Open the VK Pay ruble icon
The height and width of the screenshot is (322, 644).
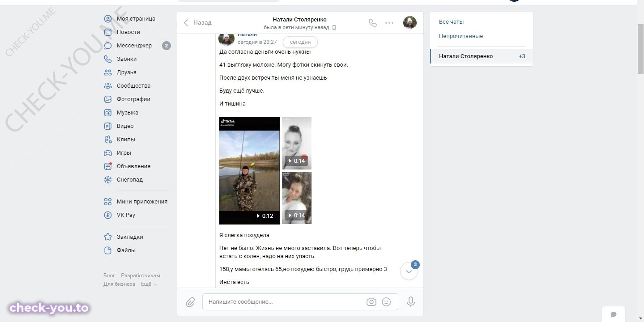(108, 215)
